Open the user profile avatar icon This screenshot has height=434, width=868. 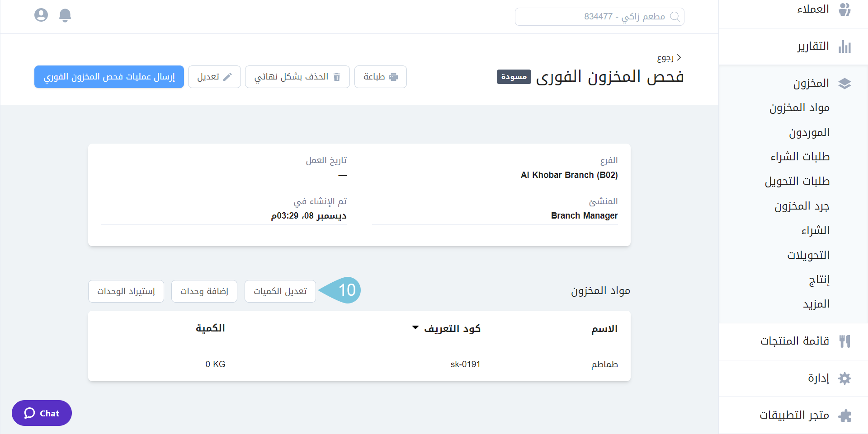tap(41, 15)
